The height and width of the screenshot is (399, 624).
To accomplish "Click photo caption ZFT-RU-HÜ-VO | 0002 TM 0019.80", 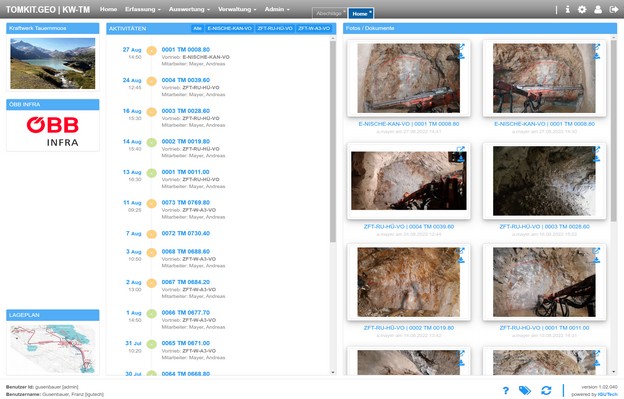I will pyautogui.click(x=409, y=328).
